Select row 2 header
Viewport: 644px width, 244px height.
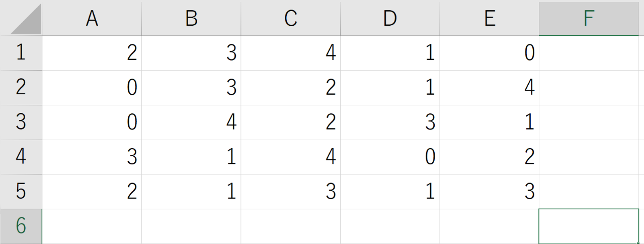[21, 88]
